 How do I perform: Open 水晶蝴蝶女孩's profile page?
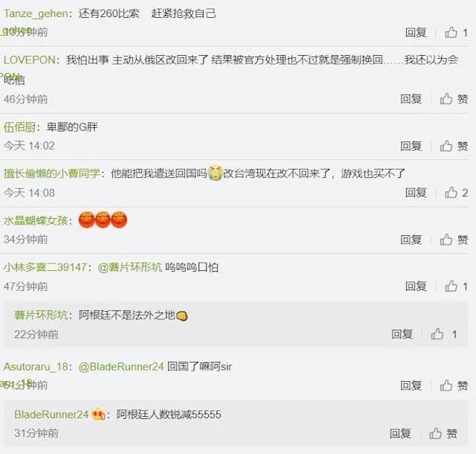coord(36,220)
